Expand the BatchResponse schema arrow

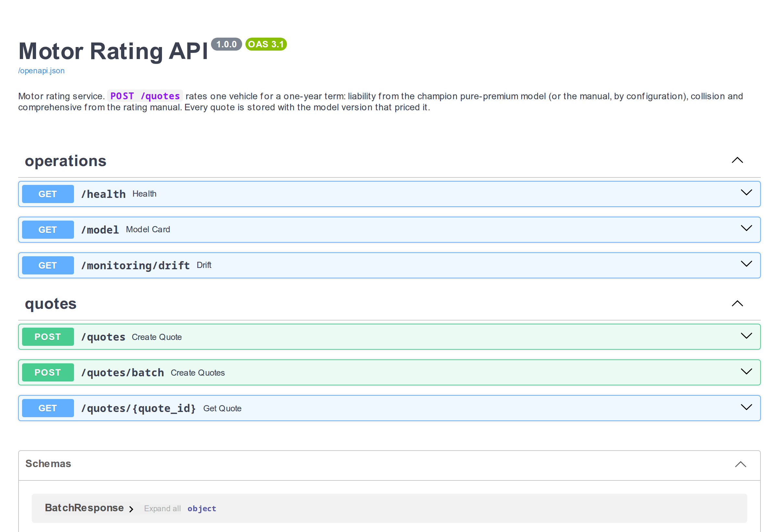pos(131,509)
